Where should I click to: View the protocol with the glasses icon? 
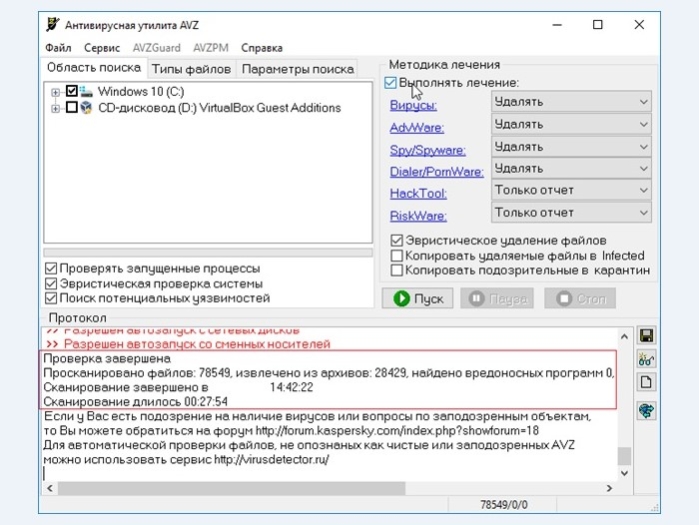coord(646,359)
